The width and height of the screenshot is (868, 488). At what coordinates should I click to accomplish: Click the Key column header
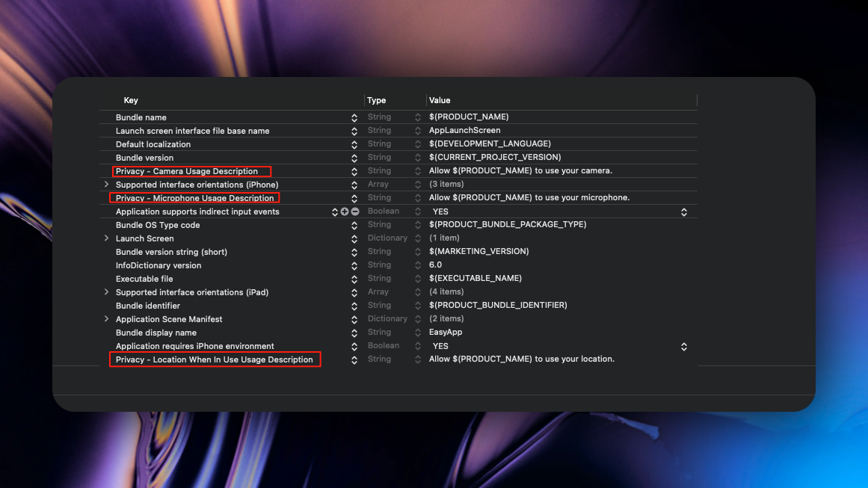[131, 100]
